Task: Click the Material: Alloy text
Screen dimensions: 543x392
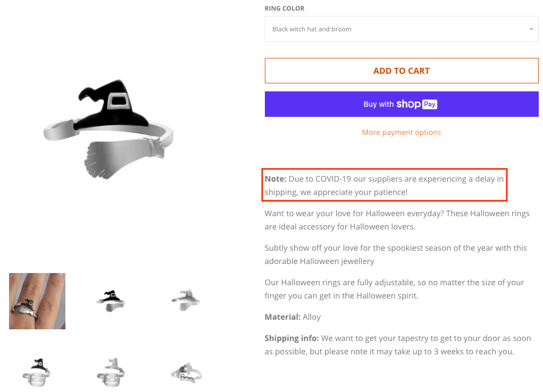Action: pos(293,317)
